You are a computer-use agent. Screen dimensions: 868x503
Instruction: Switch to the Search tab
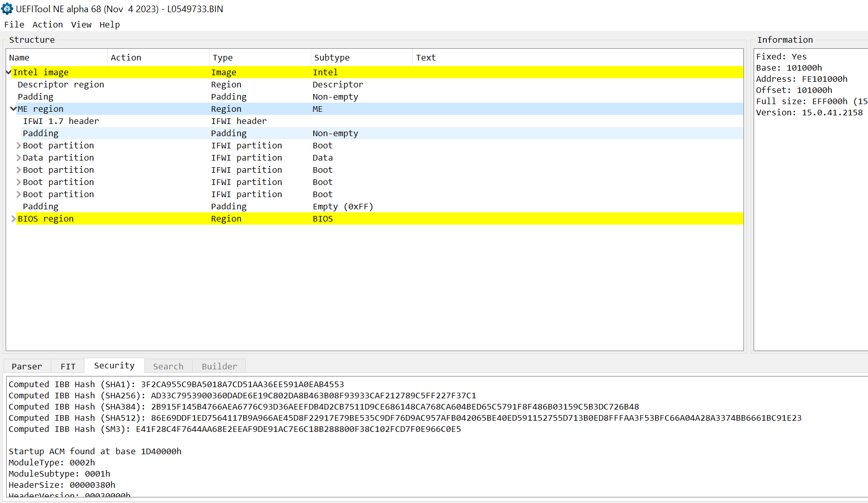point(168,366)
